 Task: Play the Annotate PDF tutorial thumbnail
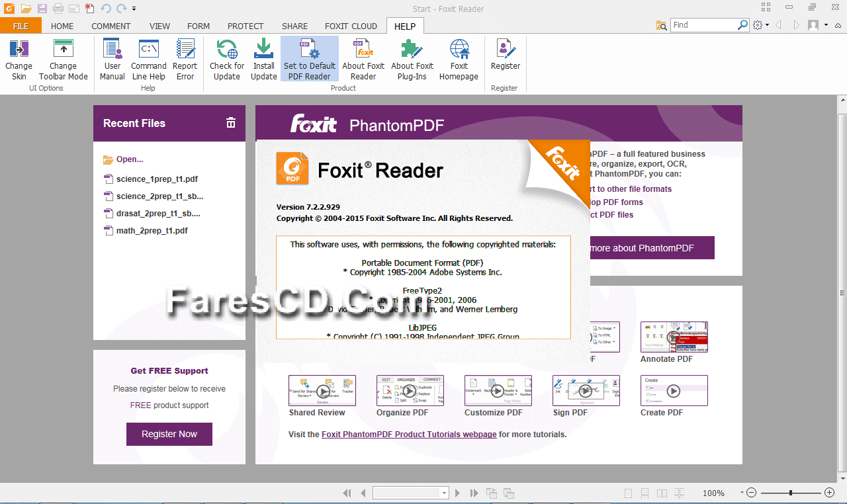(674, 337)
